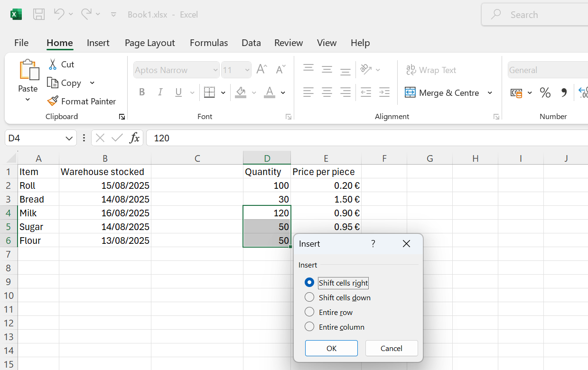Screen dimensions: 588x370
Task: Open the Font name dropdown
Action: tap(215, 70)
